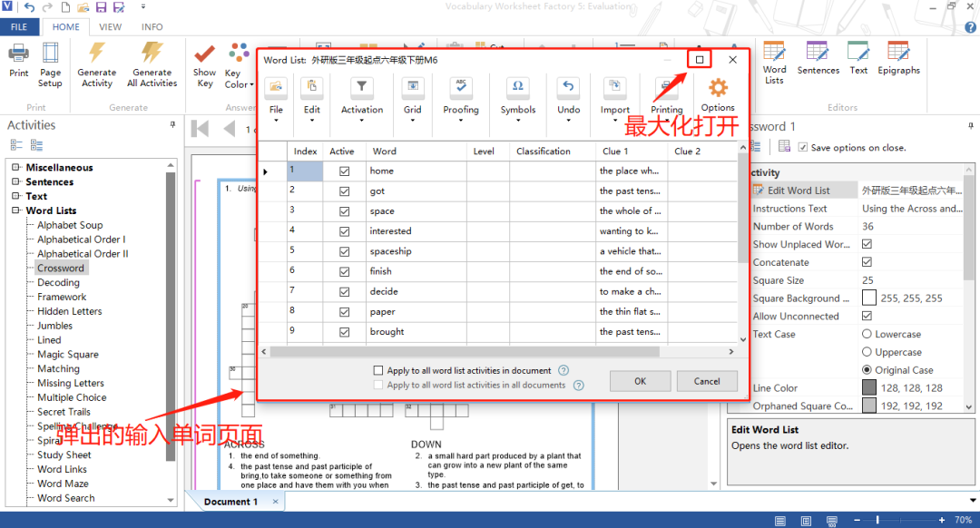
Task: Click Undo in quick access toolbar
Action: (29, 7)
